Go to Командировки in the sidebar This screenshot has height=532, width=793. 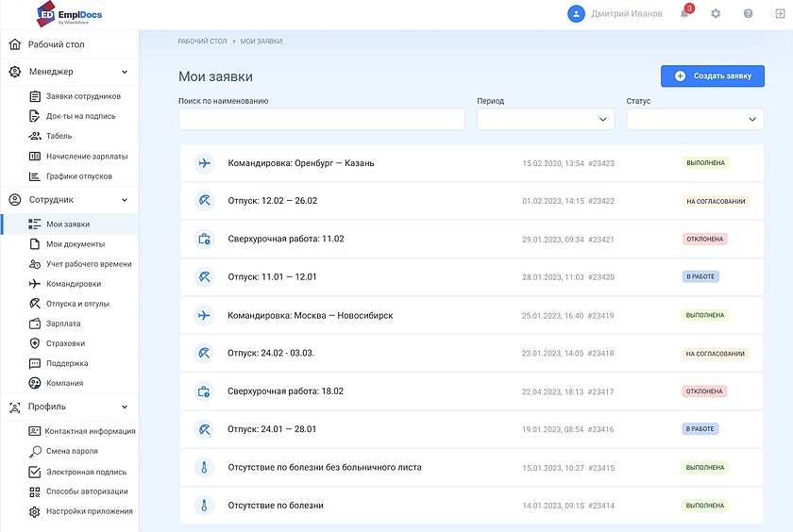[x=73, y=284]
